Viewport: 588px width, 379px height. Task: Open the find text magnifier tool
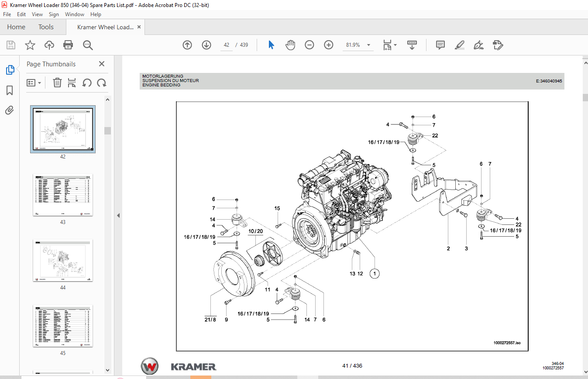(88, 45)
